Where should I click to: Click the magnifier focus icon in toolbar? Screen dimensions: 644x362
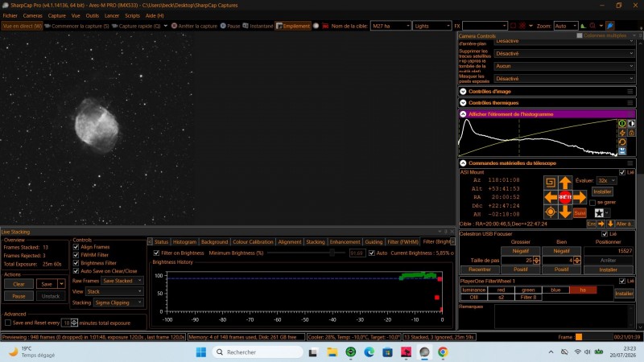coord(592,26)
